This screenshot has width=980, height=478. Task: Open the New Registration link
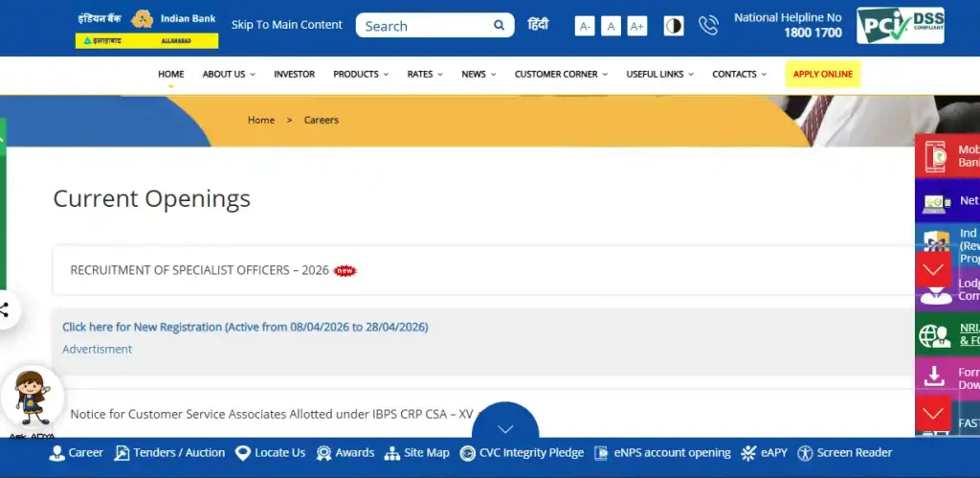coord(245,327)
